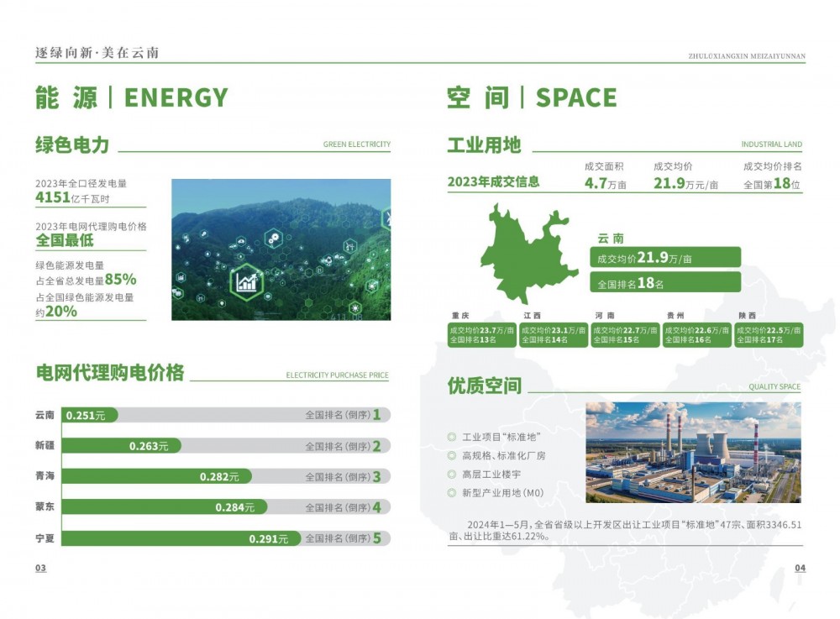Screen dimensions: 840x619
Task: Select the 全国排名(倒序)3 label
Action: pos(343,476)
